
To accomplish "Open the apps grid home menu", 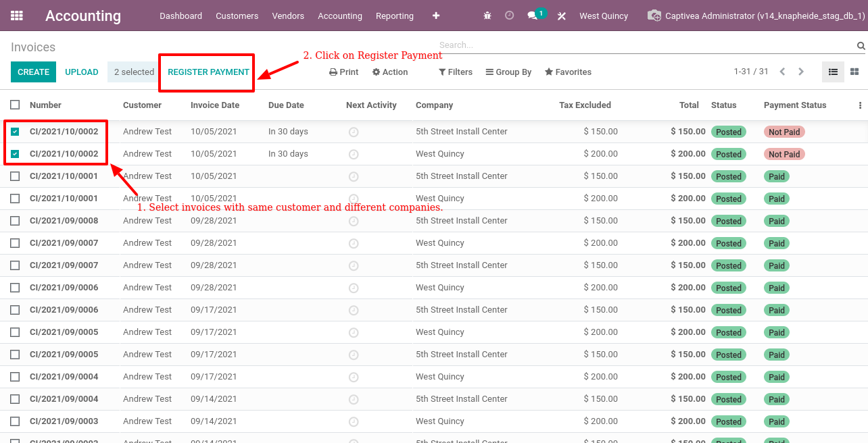I will point(17,16).
